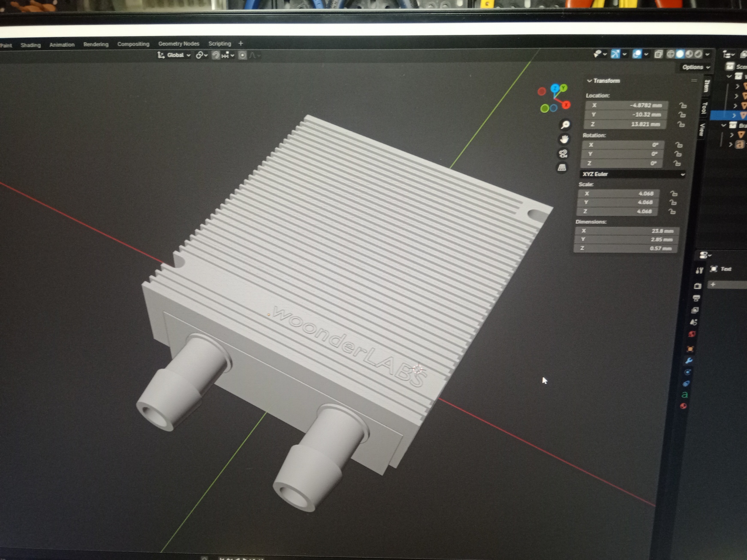
Task: Switch perspective/orthographic with grid icon
Action: click(x=562, y=168)
